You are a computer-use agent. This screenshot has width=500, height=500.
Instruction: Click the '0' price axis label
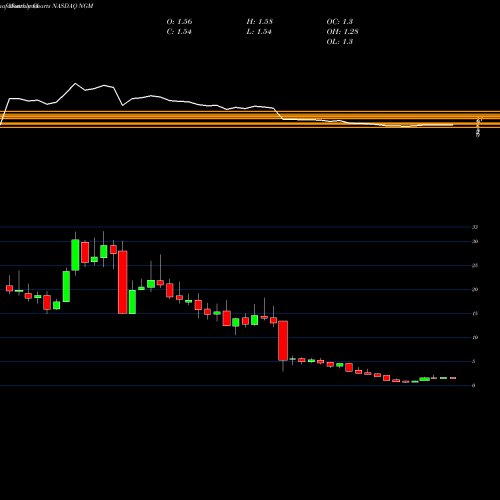coord(474,385)
